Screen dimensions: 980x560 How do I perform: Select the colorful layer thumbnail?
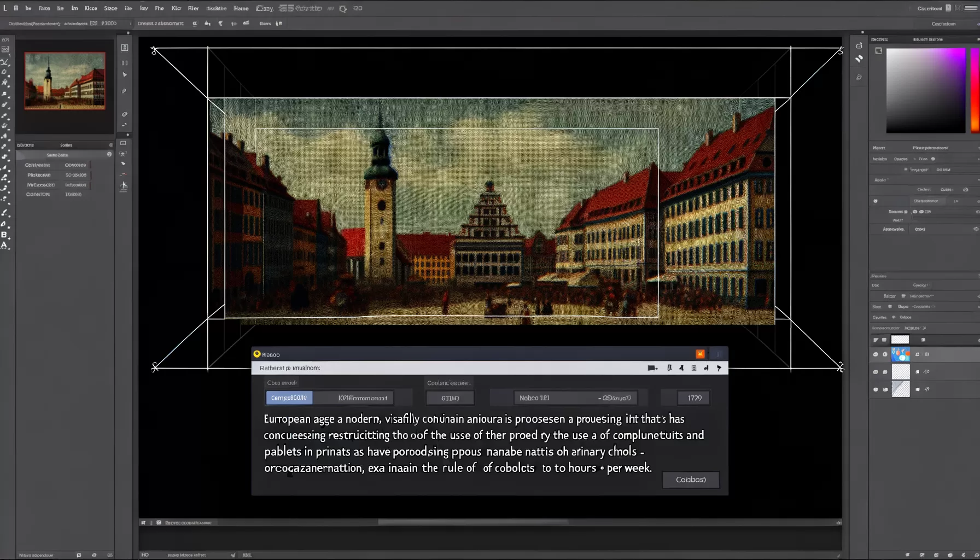tap(901, 354)
